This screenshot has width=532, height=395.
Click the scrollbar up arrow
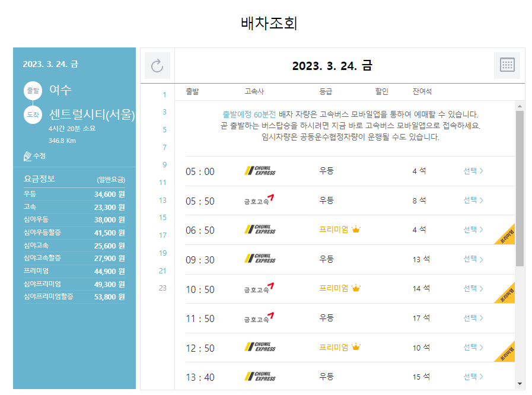pyautogui.click(x=520, y=106)
